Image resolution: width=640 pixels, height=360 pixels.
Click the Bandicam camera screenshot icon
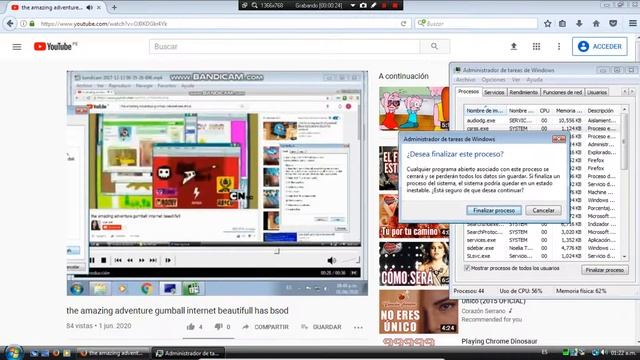coord(363,5)
